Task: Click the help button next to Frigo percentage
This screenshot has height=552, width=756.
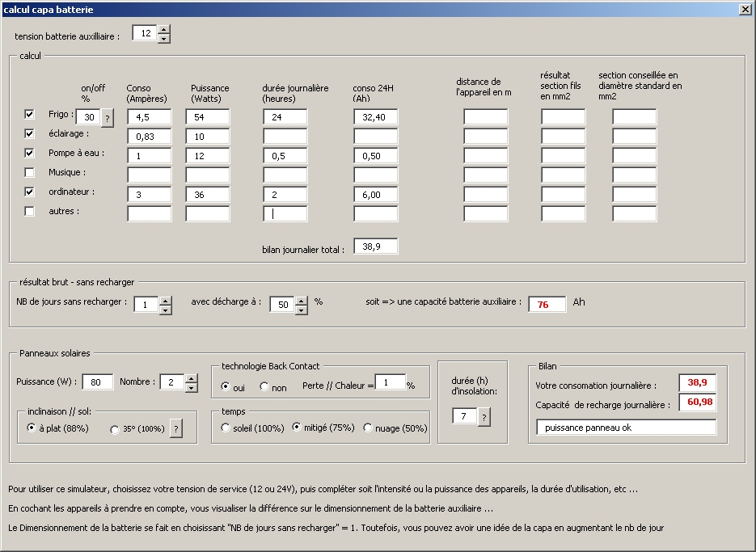Action: pyautogui.click(x=107, y=118)
